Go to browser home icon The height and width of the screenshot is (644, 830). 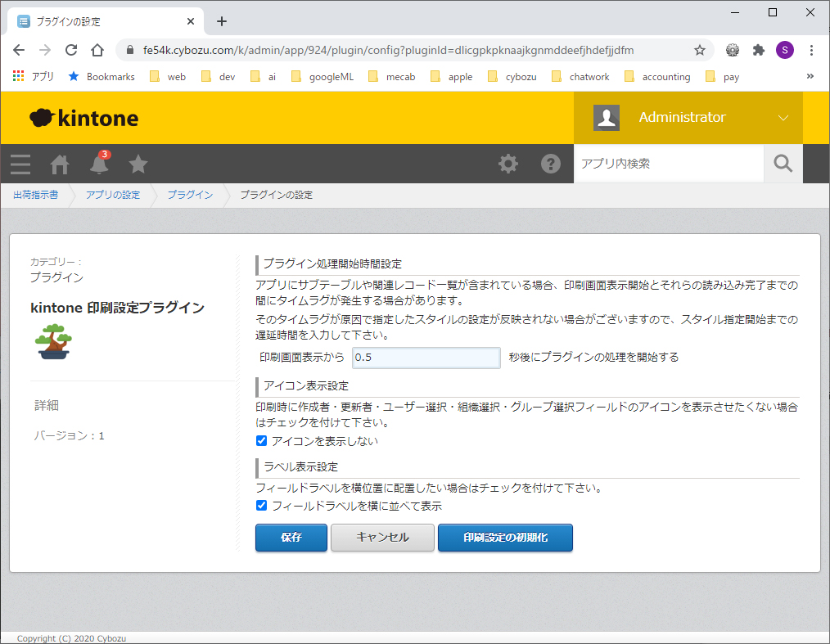[97, 50]
